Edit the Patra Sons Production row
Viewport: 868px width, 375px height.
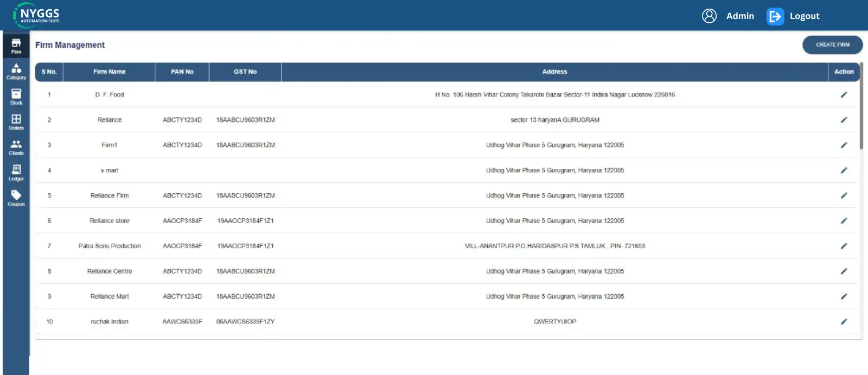coord(844,246)
